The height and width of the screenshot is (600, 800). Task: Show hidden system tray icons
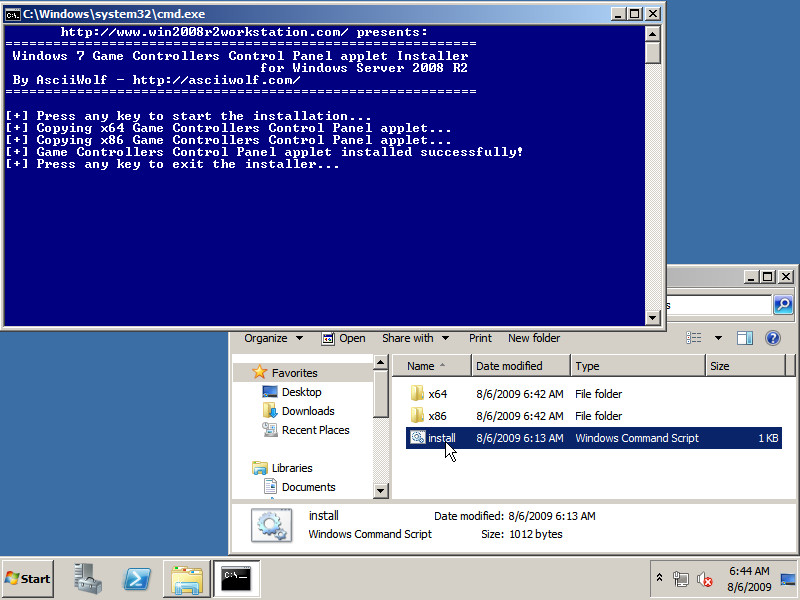point(659,578)
